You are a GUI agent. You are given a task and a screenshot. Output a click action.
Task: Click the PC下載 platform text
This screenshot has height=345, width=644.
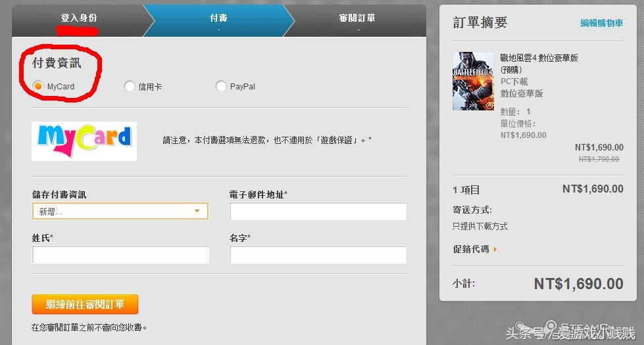(x=514, y=81)
